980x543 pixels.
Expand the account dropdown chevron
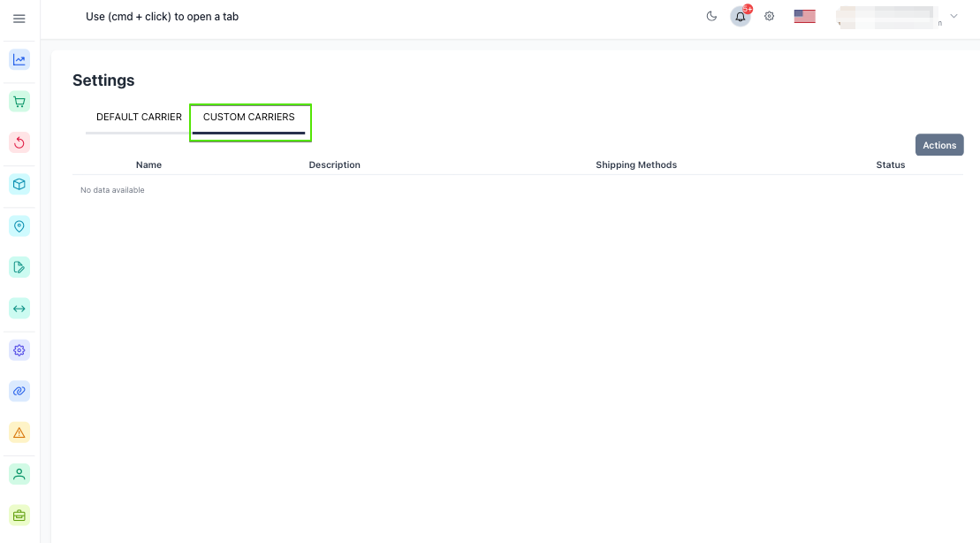(x=953, y=16)
